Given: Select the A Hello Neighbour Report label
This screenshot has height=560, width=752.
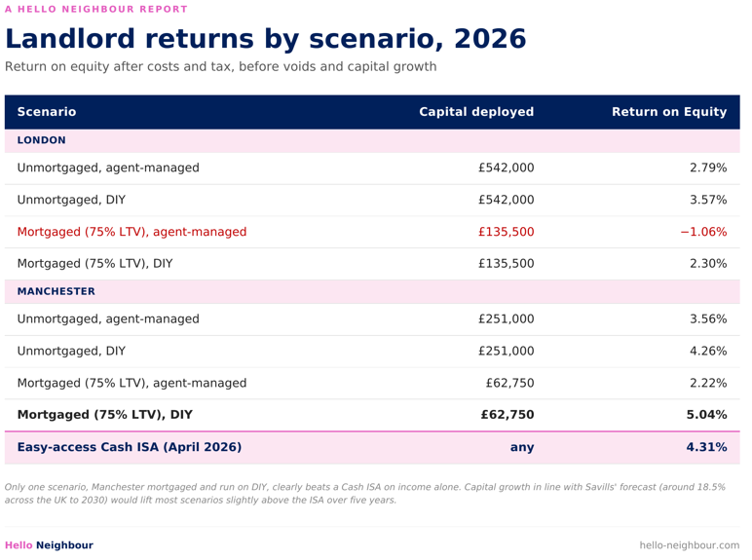Looking at the screenshot, I should [x=95, y=9].
